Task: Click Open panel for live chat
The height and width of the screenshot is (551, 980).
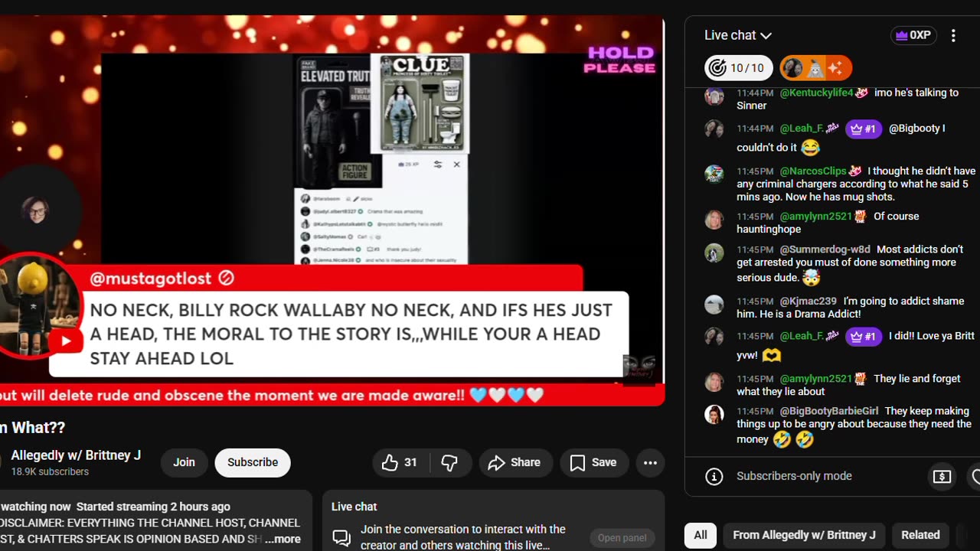Action: pos(622,538)
